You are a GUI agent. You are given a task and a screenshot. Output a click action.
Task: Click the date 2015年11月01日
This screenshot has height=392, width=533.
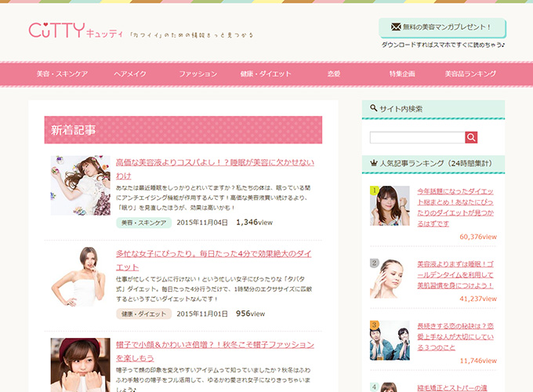tap(202, 314)
